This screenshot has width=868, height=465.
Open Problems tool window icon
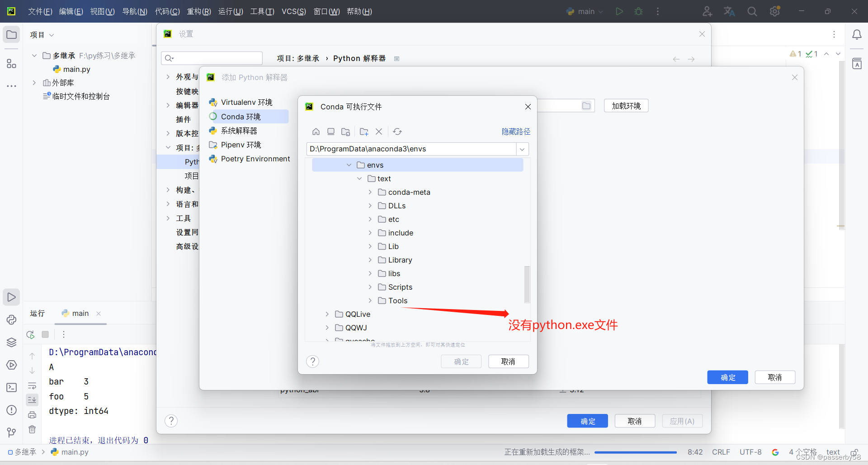tap(12, 410)
